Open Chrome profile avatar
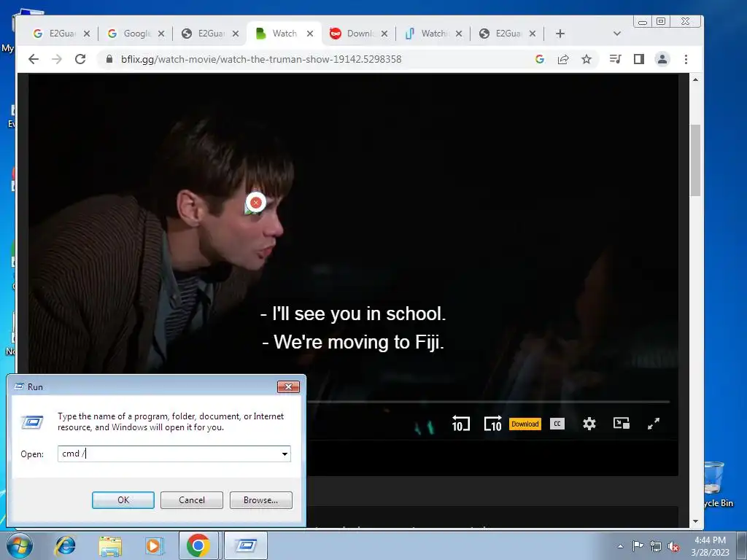The width and height of the screenshot is (747, 560). click(662, 59)
